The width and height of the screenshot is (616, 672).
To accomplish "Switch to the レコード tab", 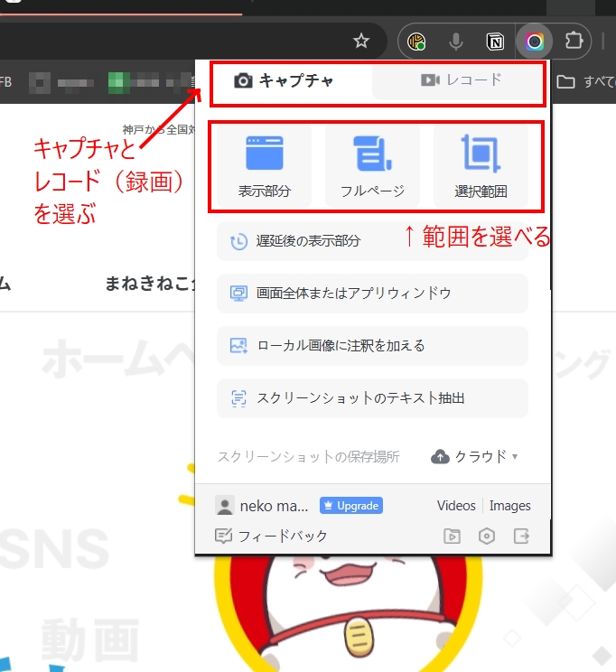I will (462, 80).
